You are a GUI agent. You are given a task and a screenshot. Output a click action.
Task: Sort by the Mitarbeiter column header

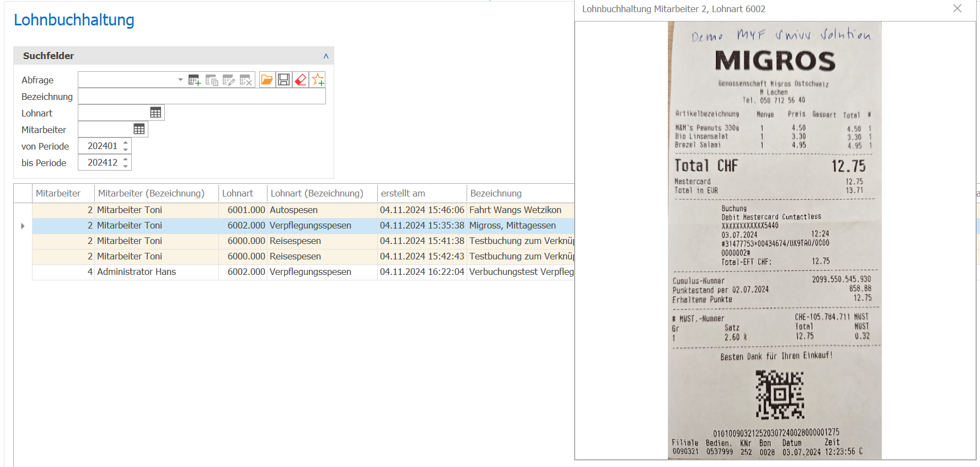point(63,193)
